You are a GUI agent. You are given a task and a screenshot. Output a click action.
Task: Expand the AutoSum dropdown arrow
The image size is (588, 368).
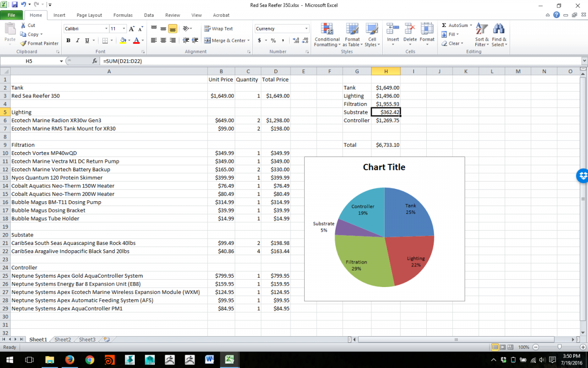point(471,26)
